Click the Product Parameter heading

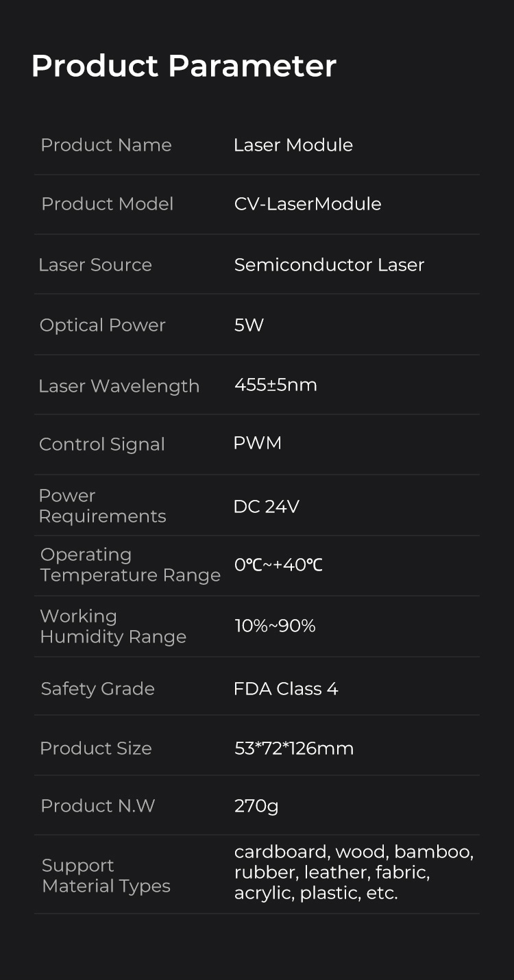click(184, 66)
